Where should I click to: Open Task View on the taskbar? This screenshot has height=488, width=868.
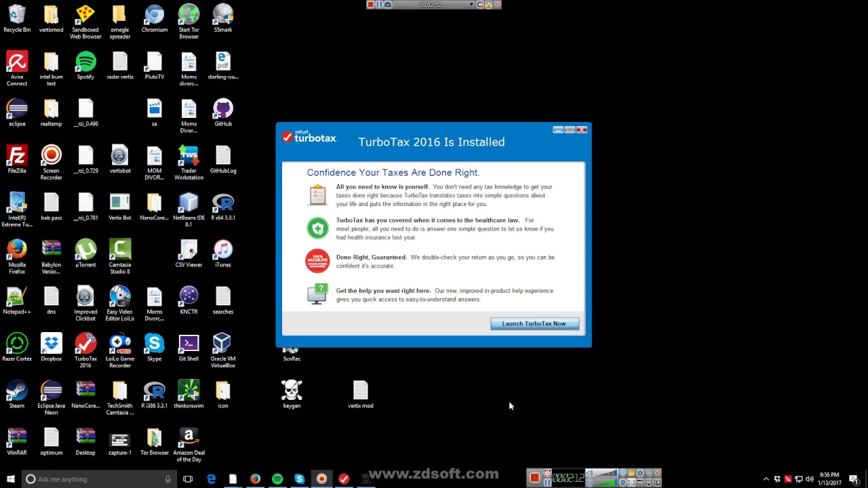pyautogui.click(x=188, y=479)
